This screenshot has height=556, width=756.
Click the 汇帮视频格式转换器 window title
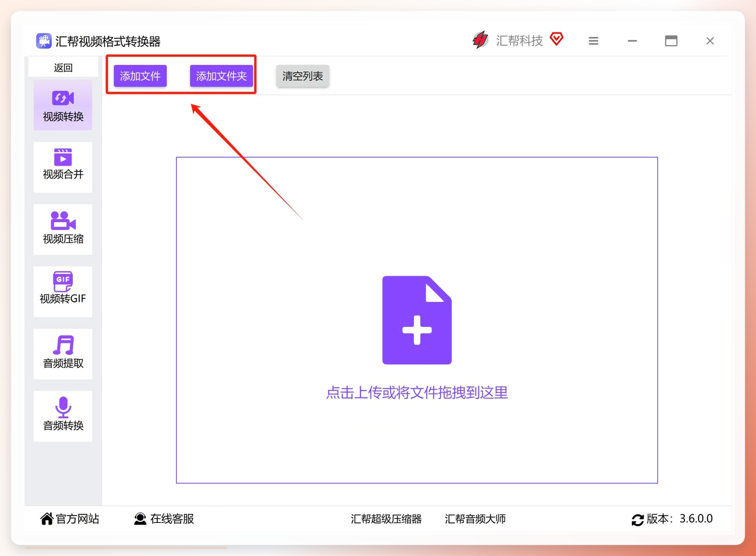(108, 41)
